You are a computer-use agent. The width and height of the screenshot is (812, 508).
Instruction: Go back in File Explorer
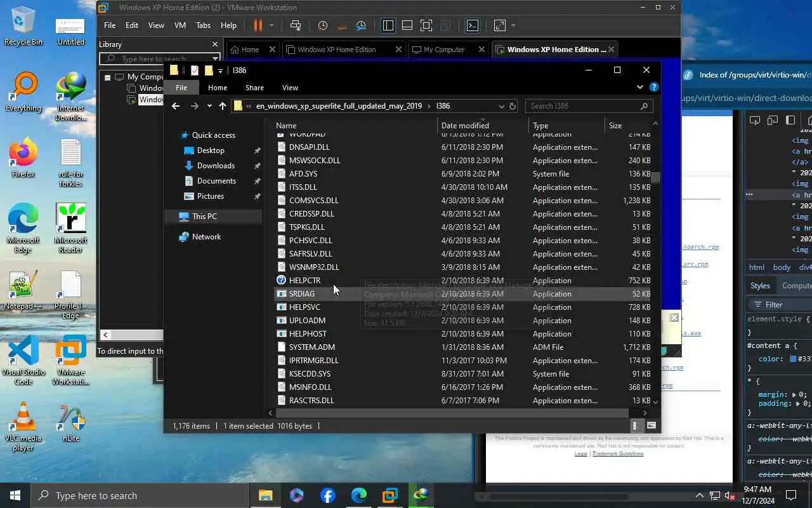point(176,106)
